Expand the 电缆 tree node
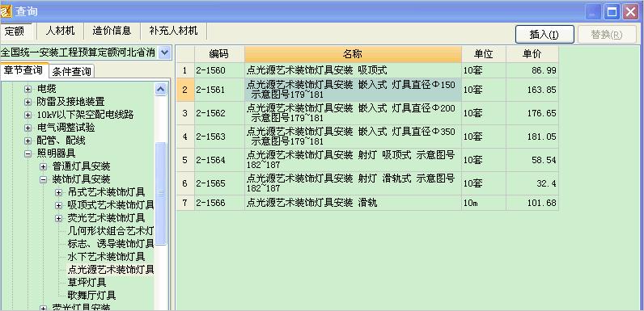The image size is (644, 311). (x=28, y=89)
